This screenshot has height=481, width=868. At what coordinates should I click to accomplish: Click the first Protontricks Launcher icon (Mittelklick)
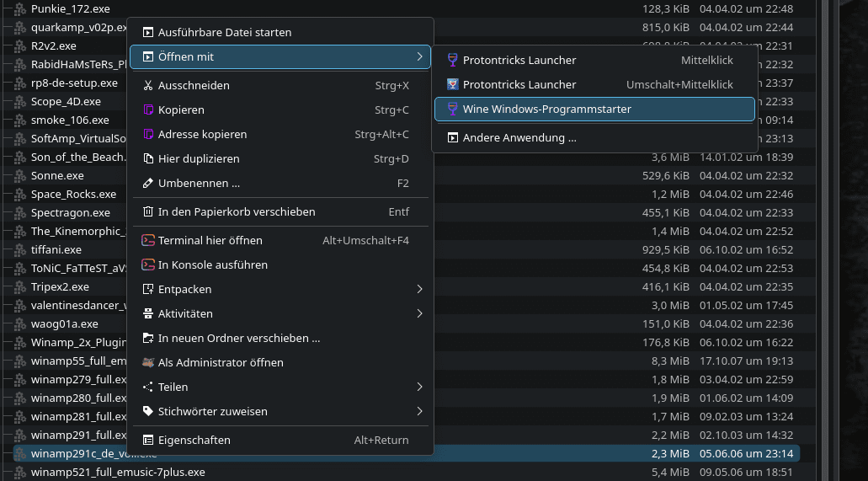[x=453, y=60]
